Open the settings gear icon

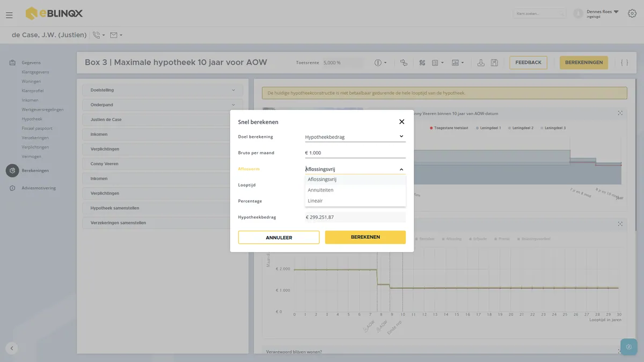pos(632,13)
